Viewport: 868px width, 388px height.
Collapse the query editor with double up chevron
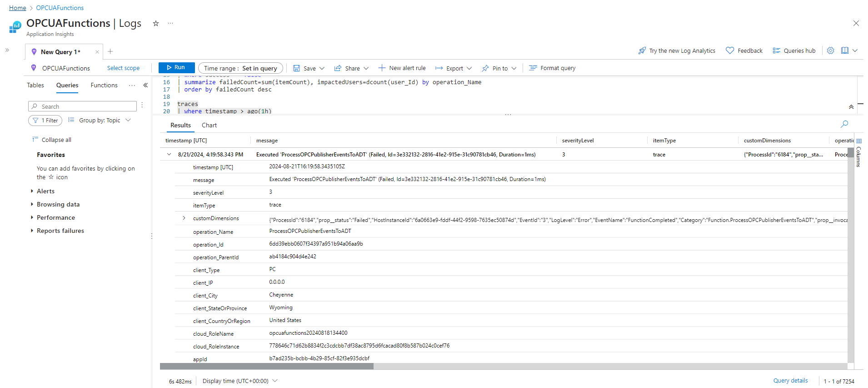tap(851, 107)
